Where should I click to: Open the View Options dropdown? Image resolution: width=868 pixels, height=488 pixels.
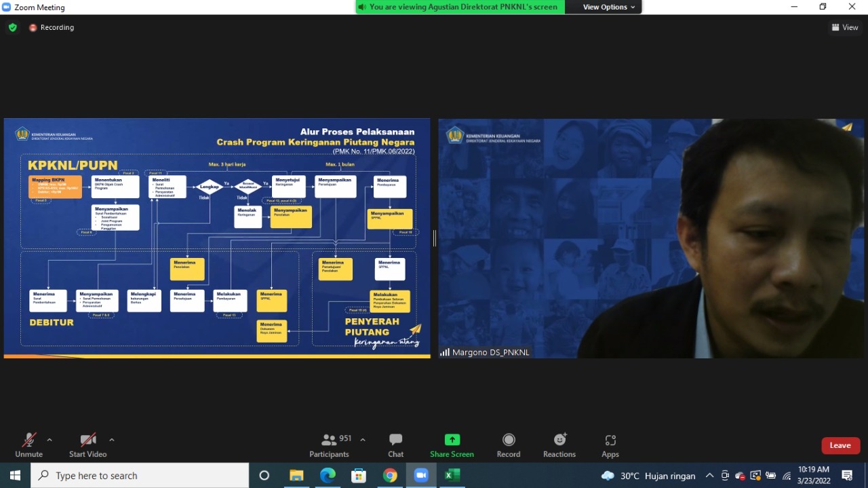click(609, 7)
